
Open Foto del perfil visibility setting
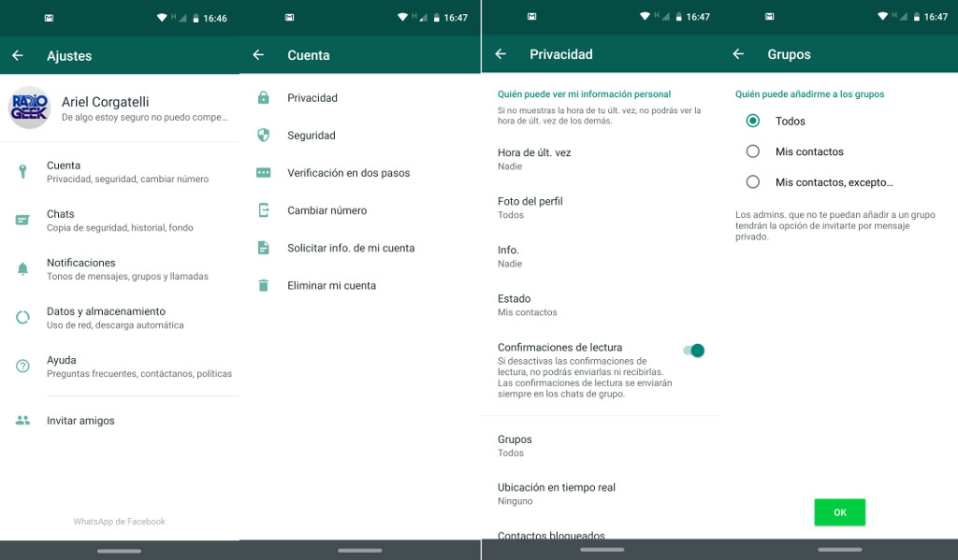pos(530,208)
